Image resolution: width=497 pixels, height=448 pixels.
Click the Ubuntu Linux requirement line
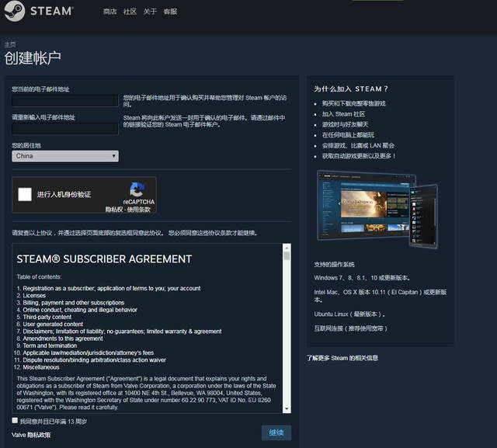(349, 314)
